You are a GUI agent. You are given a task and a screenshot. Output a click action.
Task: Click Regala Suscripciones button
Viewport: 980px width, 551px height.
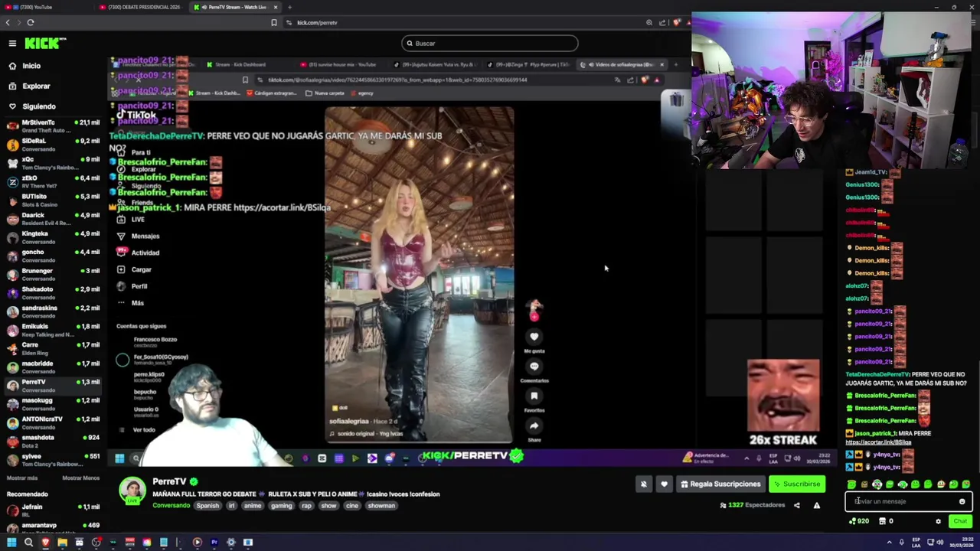[x=720, y=484]
